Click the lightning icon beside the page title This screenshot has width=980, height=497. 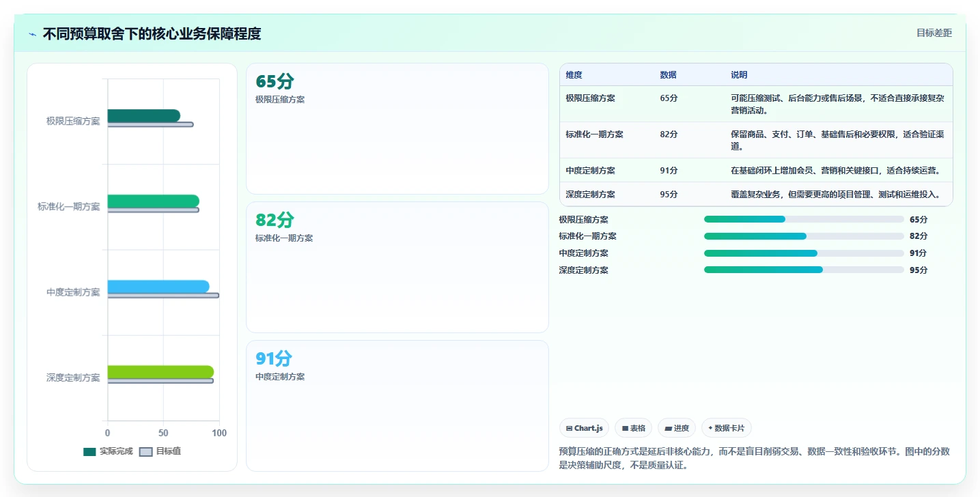33,34
